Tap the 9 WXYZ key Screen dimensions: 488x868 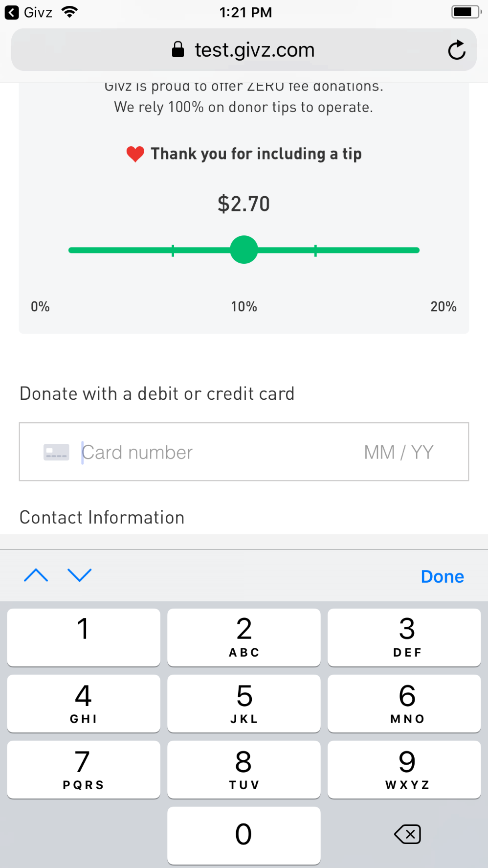tap(404, 770)
